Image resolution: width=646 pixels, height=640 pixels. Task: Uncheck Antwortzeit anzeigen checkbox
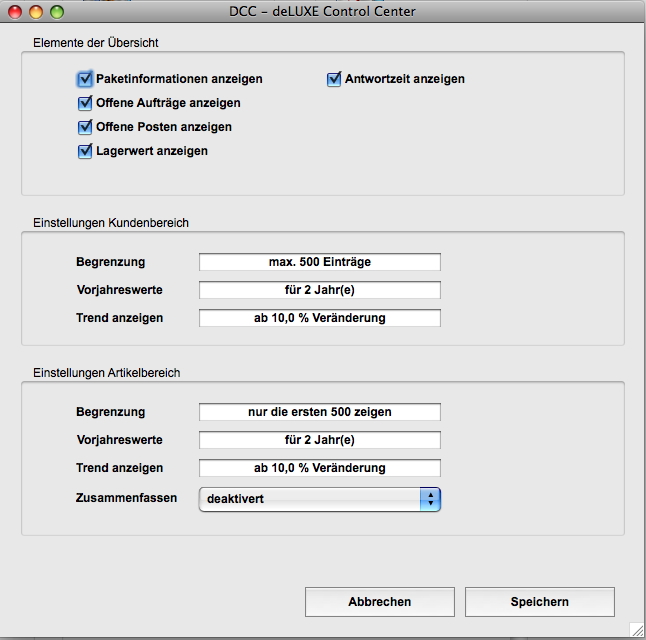coord(334,79)
